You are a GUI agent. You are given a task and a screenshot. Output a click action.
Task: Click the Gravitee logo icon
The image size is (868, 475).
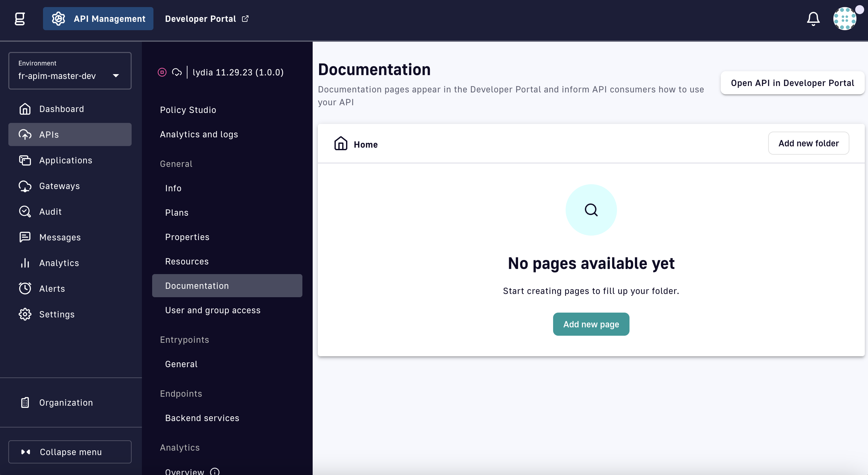[20, 19]
